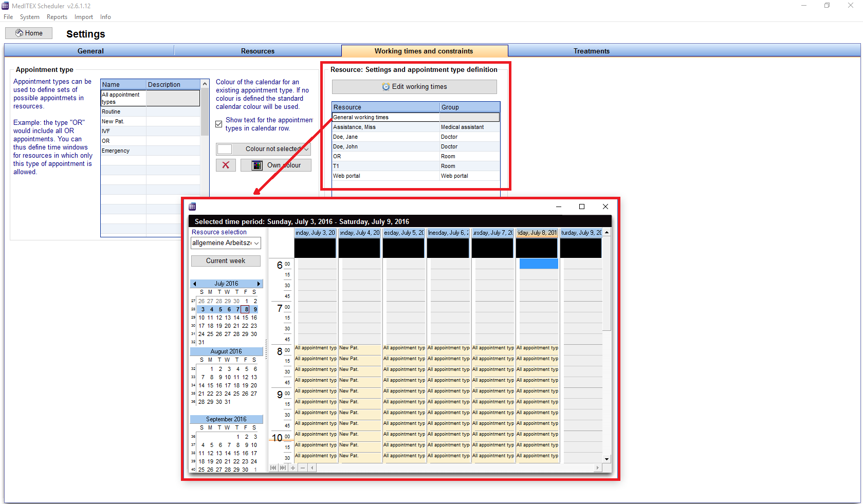
Task: Select Web portal resource row
Action: (x=416, y=176)
